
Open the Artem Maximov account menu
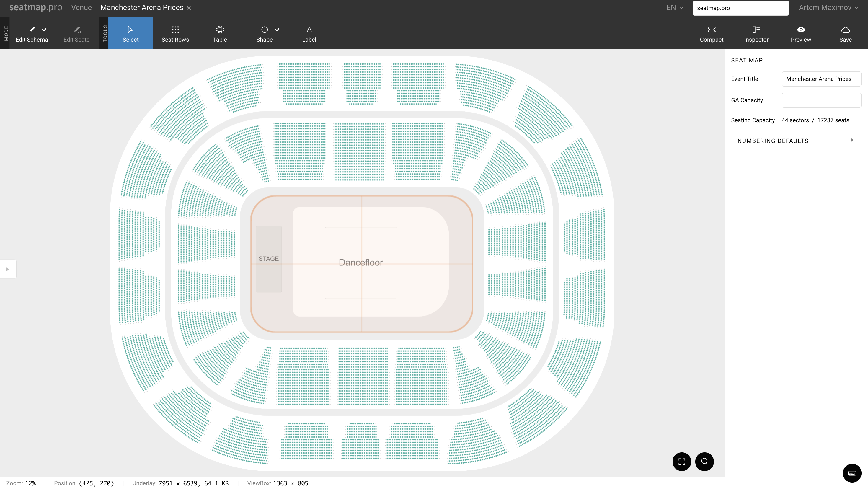(828, 8)
